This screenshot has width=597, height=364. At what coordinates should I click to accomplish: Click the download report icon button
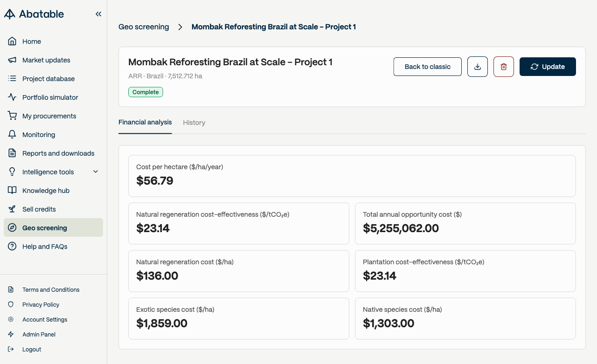478,67
